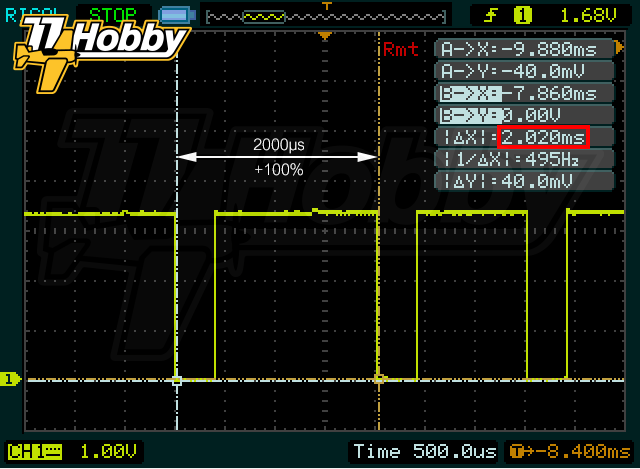Click the TT Hobby airplane logo
Viewport: 640px width, 469px height.
click(101, 53)
